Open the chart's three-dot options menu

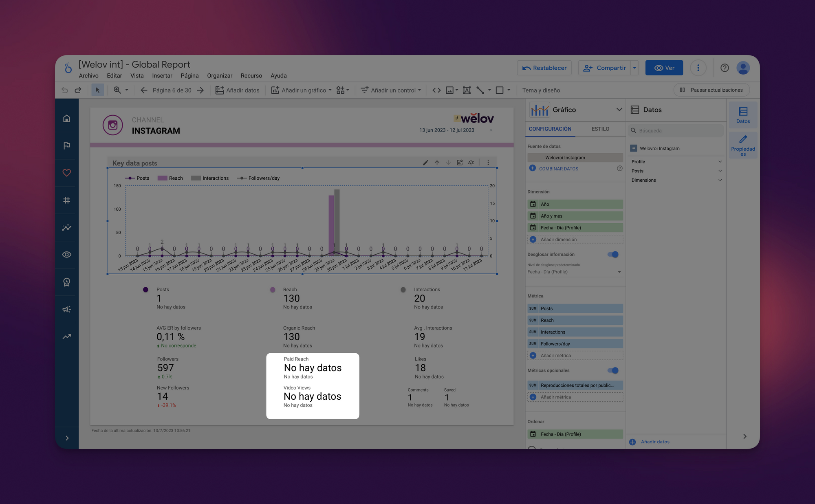click(x=488, y=163)
